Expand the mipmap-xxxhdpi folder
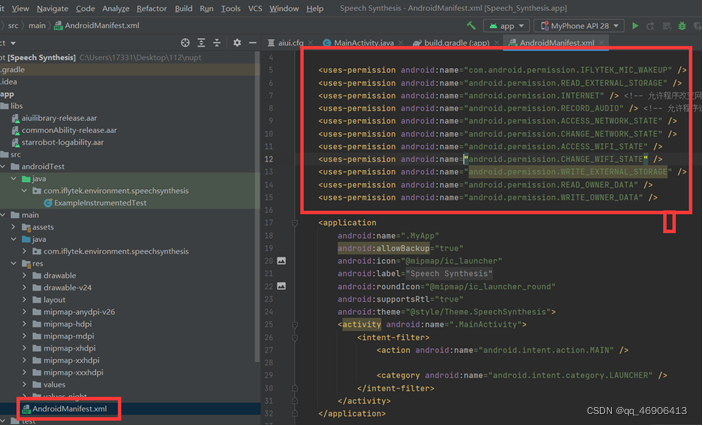This screenshot has height=426, width=703. point(24,372)
